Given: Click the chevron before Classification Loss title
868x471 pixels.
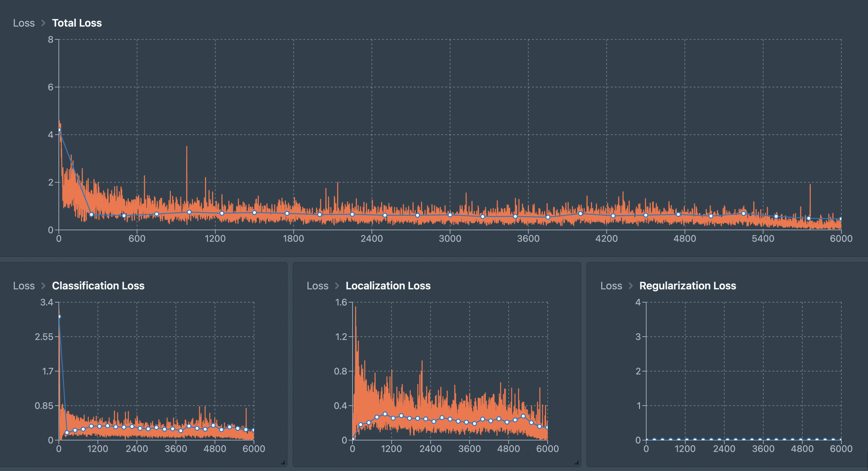Looking at the screenshot, I should point(43,286).
